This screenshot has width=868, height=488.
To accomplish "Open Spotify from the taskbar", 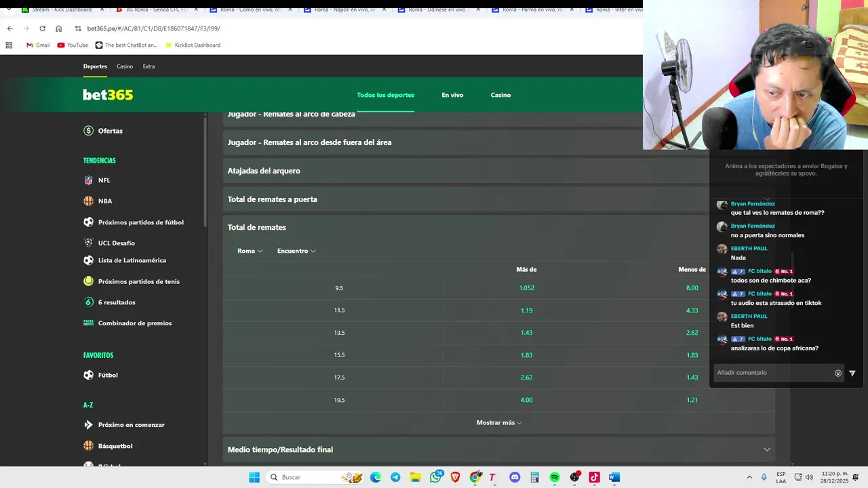I will pyautogui.click(x=555, y=477).
